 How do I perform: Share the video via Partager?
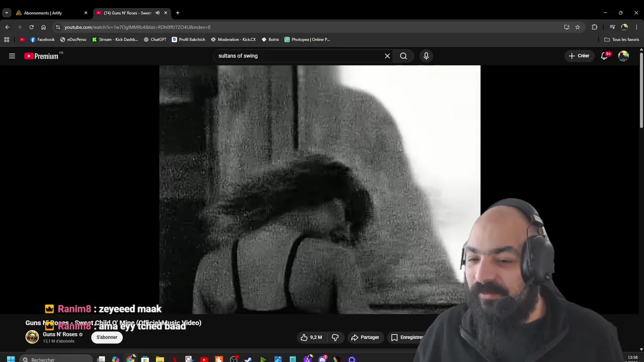365,337
